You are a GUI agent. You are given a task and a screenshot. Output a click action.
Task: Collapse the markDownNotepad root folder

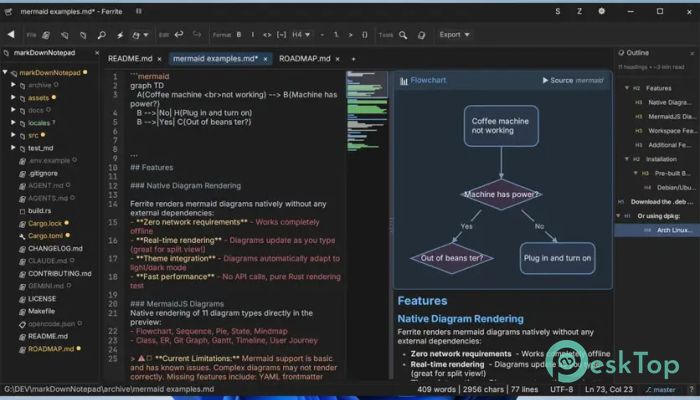click(x=5, y=72)
